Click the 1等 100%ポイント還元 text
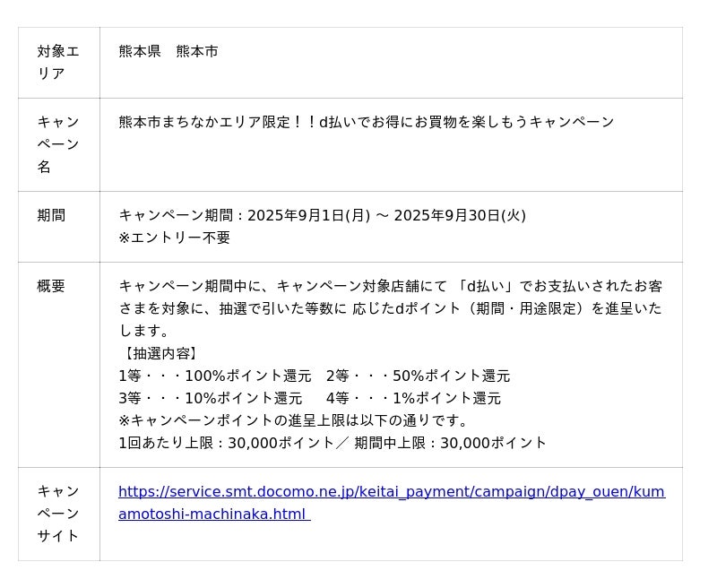 tap(214, 376)
